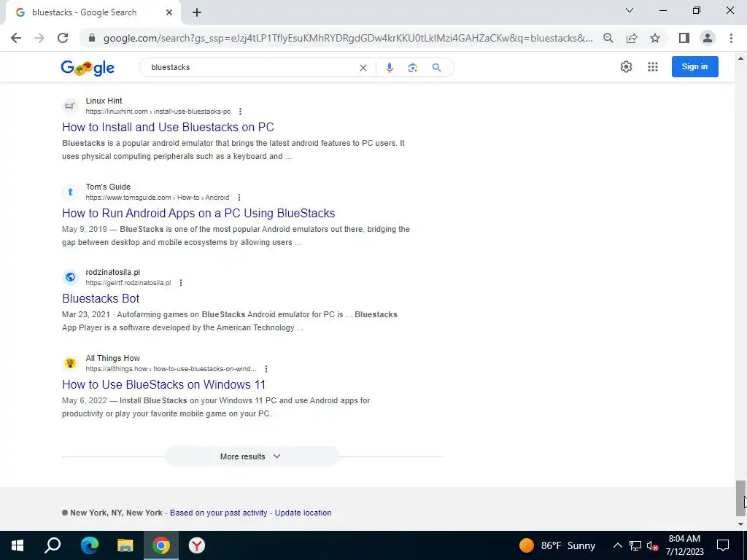Open options for the All Things How result
This screenshot has width=747, height=560.
tap(266, 368)
